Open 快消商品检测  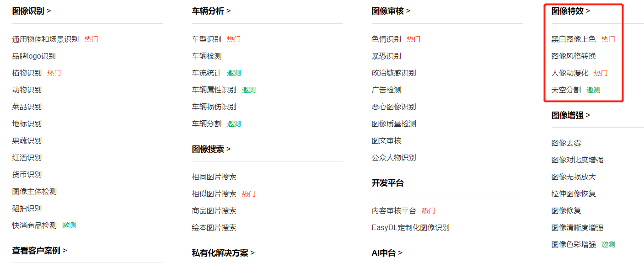(x=34, y=225)
